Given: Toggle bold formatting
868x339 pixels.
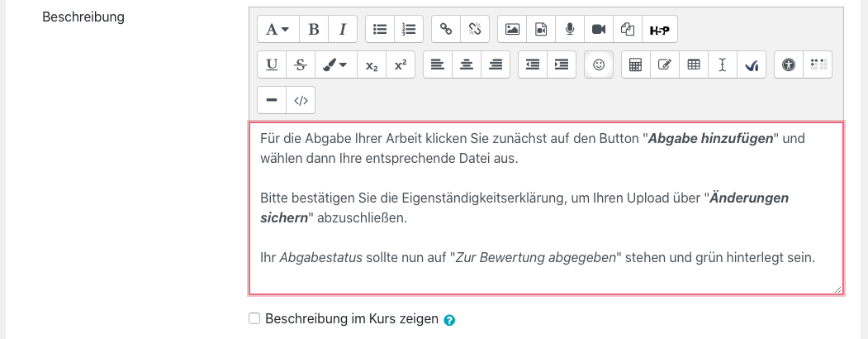Looking at the screenshot, I should (314, 30).
